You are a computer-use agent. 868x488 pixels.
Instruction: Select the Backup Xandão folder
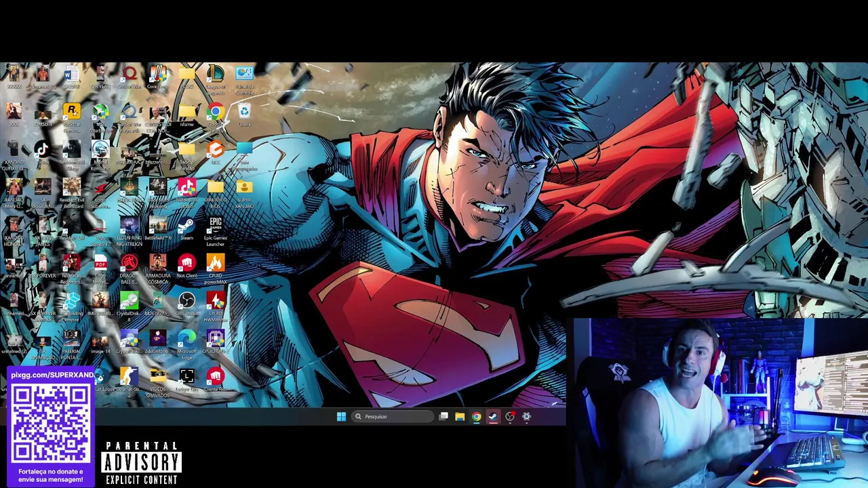[187, 156]
